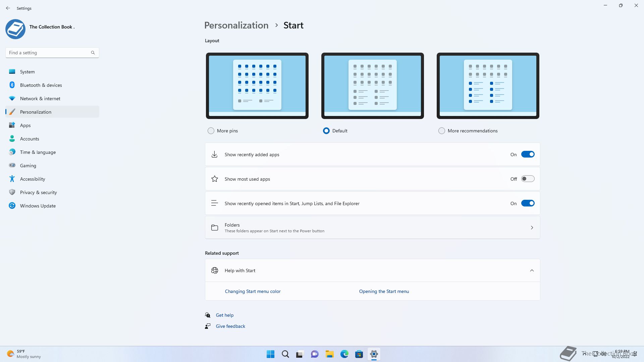Select the More pins layout radio button
The width and height of the screenshot is (644, 362).
pyautogui.click(x=211, y=131)
